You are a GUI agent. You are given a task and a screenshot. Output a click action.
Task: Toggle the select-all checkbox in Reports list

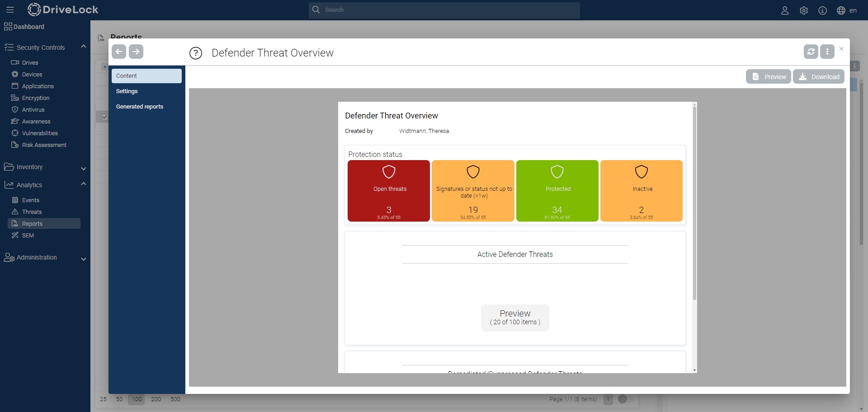(x=104, y=67)
